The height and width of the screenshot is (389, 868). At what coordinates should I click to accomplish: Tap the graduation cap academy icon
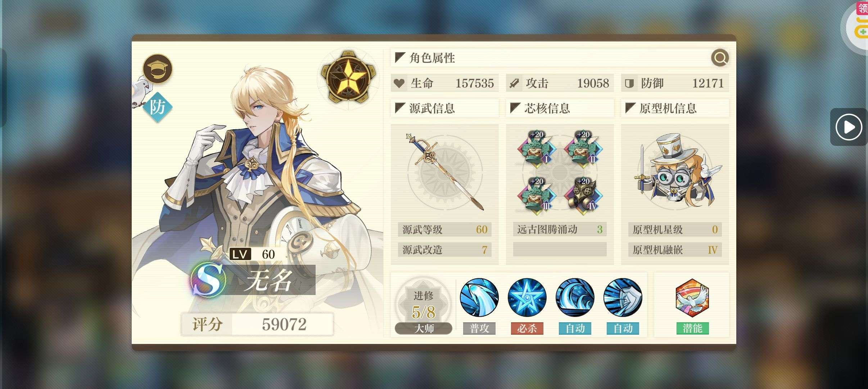click(158, 69)
